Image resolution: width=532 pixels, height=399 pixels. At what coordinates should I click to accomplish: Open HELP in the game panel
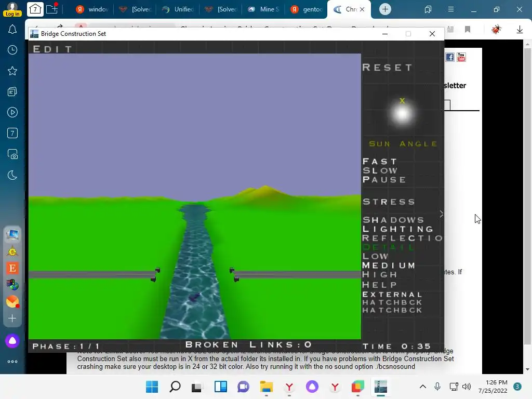[380, 285]
